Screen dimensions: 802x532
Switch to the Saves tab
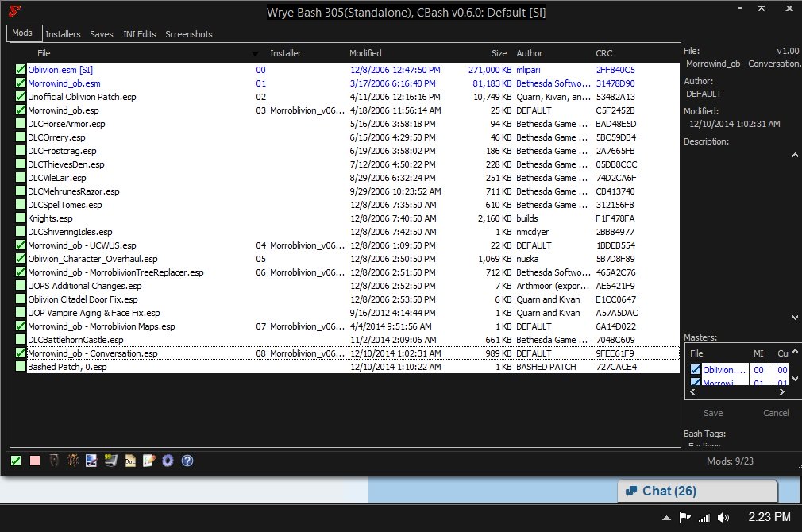[102, 34]
